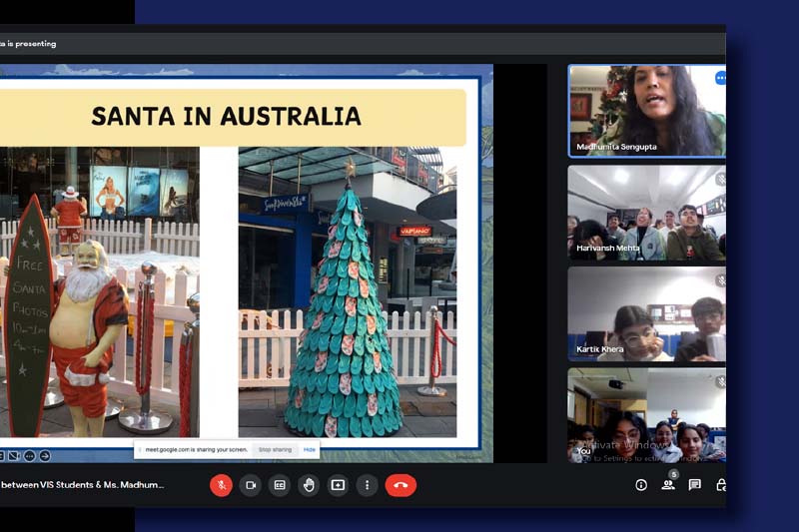The width and height of the screenshot is (799, 532).
Task: Click the slide options circle icon in presentation
Action: pyautogui.click(x=30, y=456)
